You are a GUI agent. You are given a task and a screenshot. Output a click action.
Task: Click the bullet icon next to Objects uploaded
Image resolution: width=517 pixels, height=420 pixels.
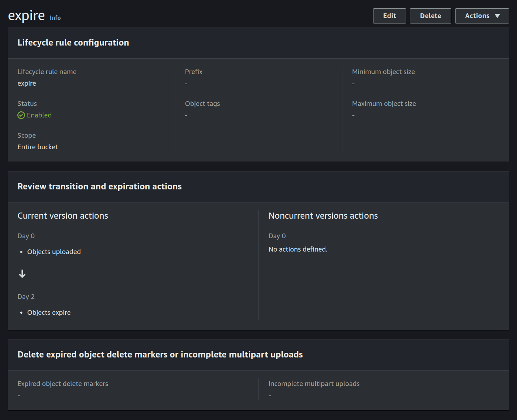[22, 252]
